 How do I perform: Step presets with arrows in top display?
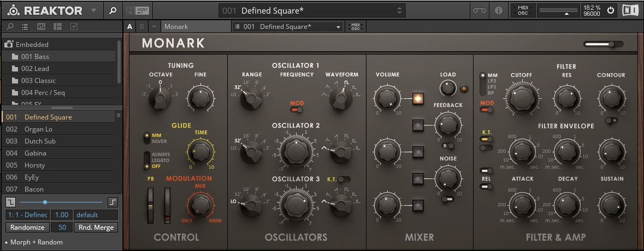399,11
